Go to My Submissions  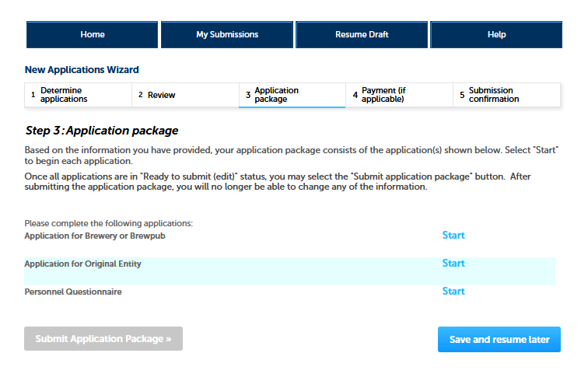pos(226,34)
